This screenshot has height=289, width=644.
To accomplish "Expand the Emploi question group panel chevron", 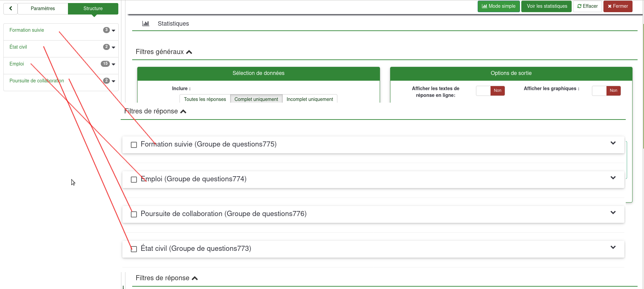I will click(x=613, y=178).
